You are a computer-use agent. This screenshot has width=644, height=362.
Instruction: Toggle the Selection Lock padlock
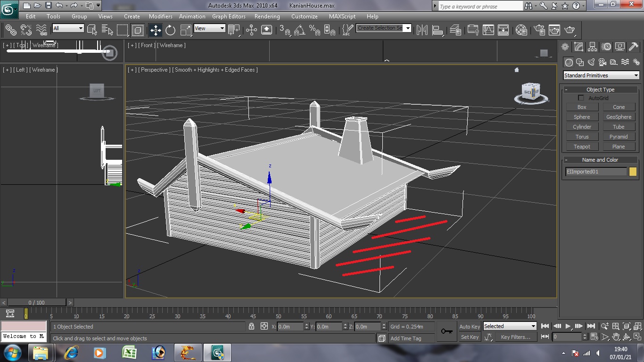coord(251,326)
